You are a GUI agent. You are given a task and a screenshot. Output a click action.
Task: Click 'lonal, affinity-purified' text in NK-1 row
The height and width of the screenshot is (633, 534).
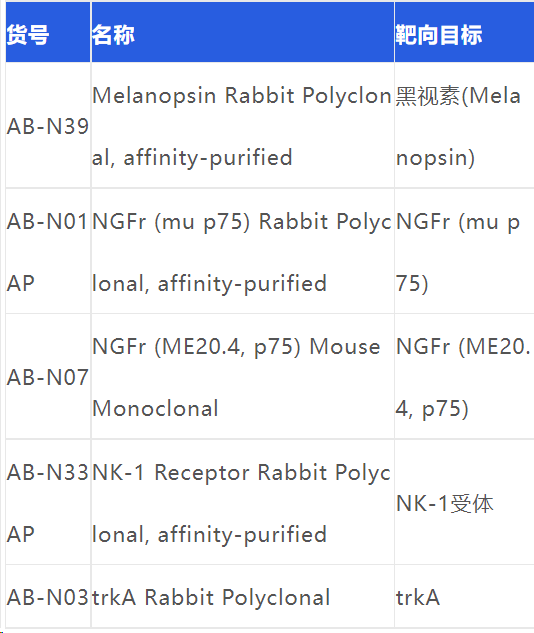point(209,534)
